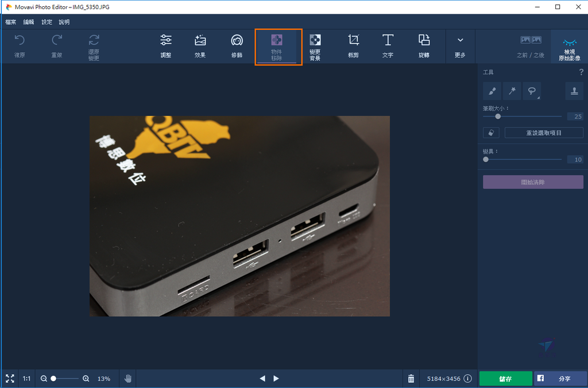Click the zoom in magnifier icon

[x=86, y=379]
